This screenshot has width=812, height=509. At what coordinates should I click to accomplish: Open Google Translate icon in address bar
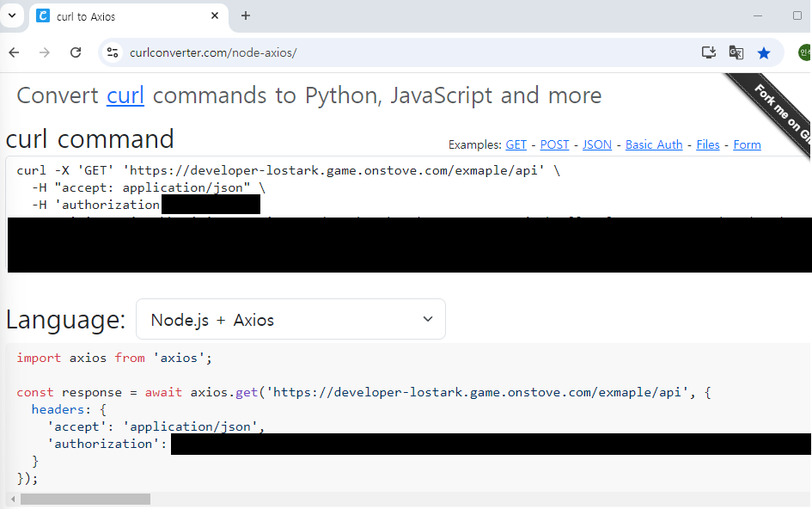736,52
